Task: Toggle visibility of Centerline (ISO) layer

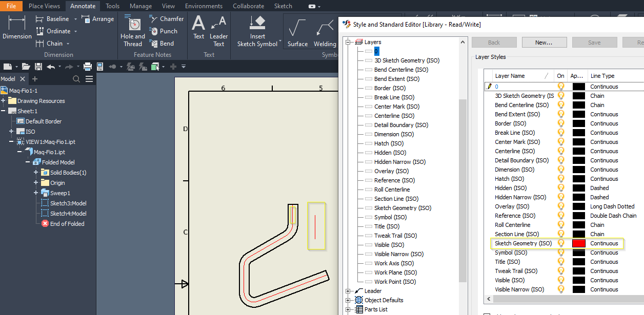Action: click(x=560, y=151)
